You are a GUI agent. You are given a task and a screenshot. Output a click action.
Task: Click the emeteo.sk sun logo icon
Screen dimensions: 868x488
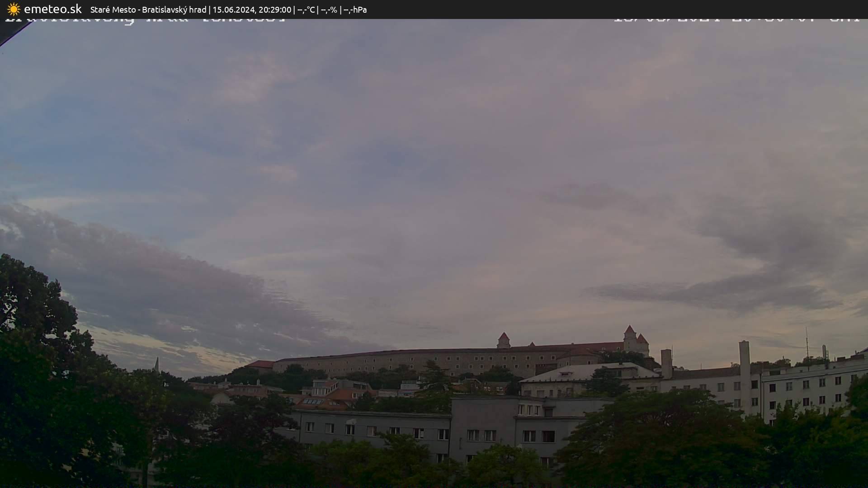pos(14,9)
